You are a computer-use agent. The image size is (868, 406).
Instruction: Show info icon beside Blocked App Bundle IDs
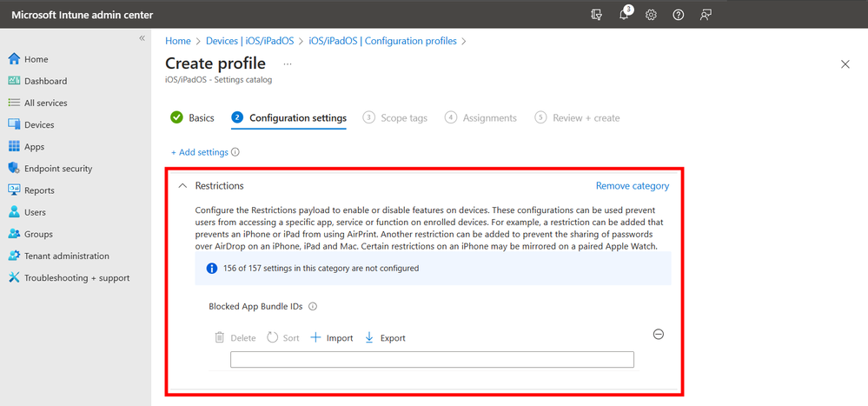click(313, 306)
